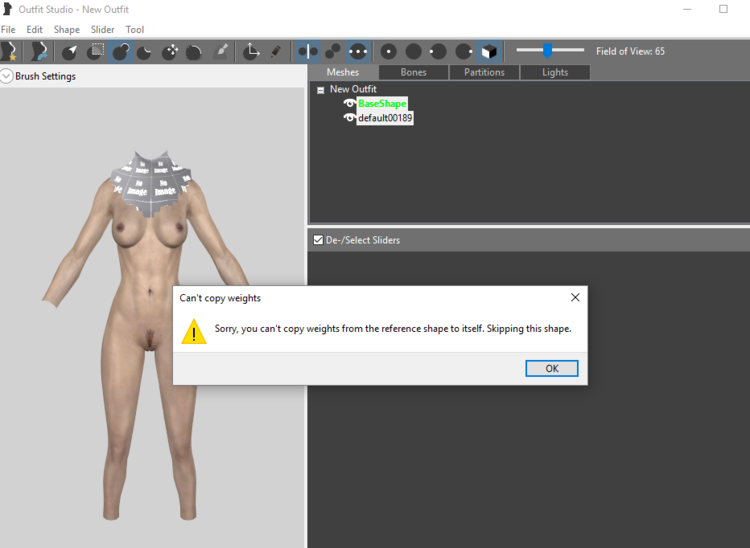Open the Slider menu
The width and height of the screenshot is (750, 548).
102,30
